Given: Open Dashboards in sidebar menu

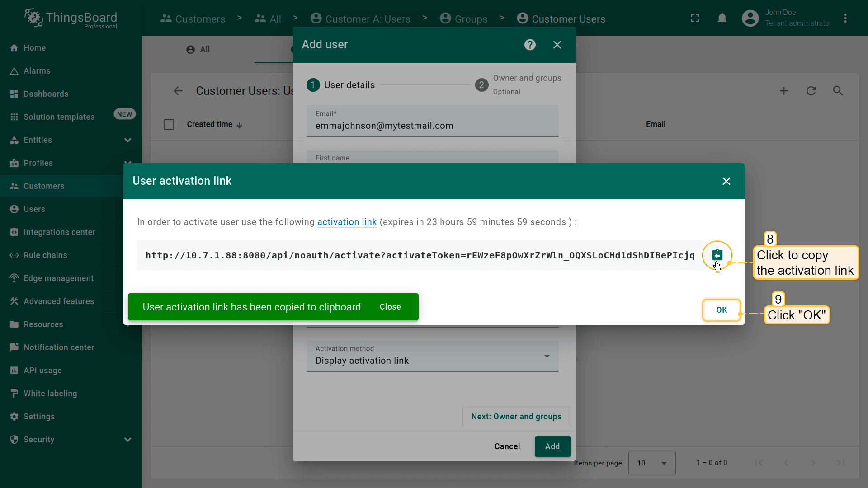Looking at the screenshot, I should point(46,94).
